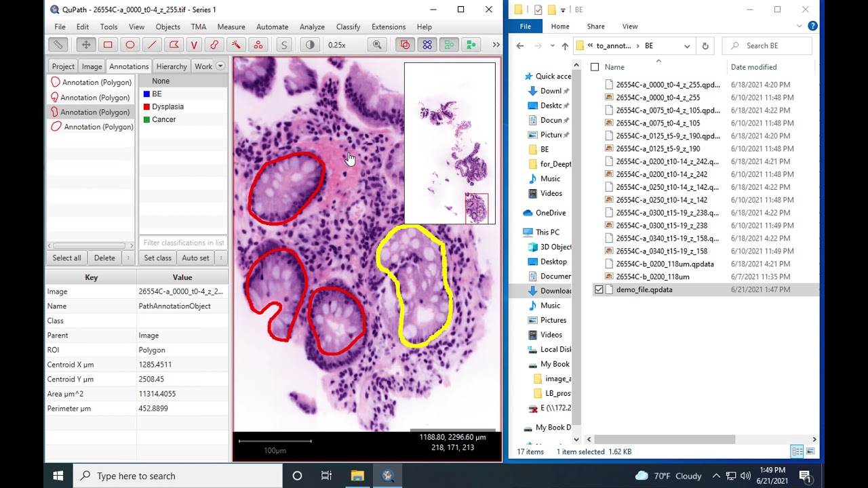Open the Classify menu
The width and height of the screenshot is (868, 488).
click(x=348, y=27)
